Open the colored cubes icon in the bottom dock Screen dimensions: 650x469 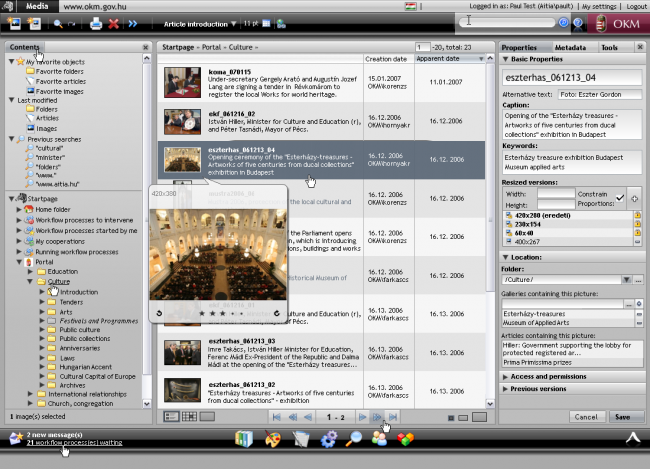[x=405, y=439]
